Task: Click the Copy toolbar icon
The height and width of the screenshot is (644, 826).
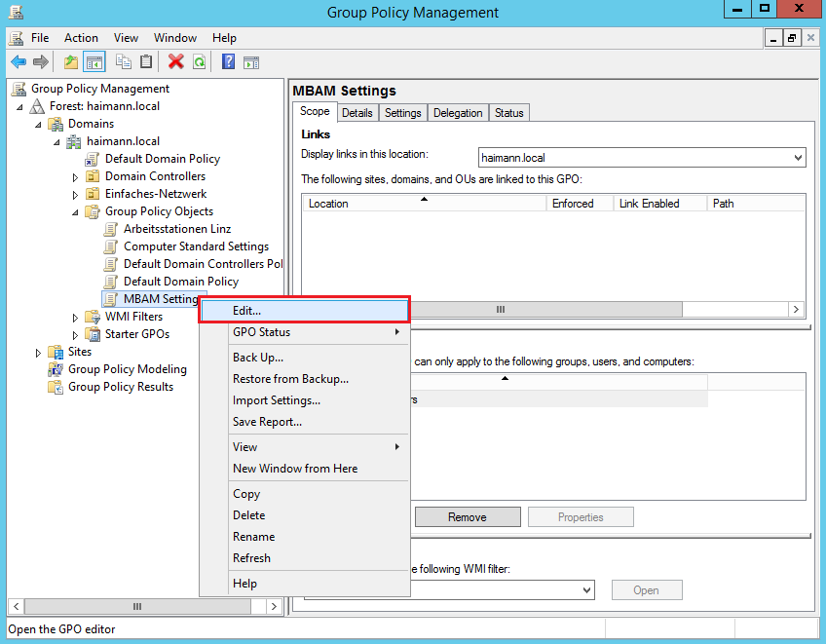Action: pyautogui.click(x=124, y=61)
